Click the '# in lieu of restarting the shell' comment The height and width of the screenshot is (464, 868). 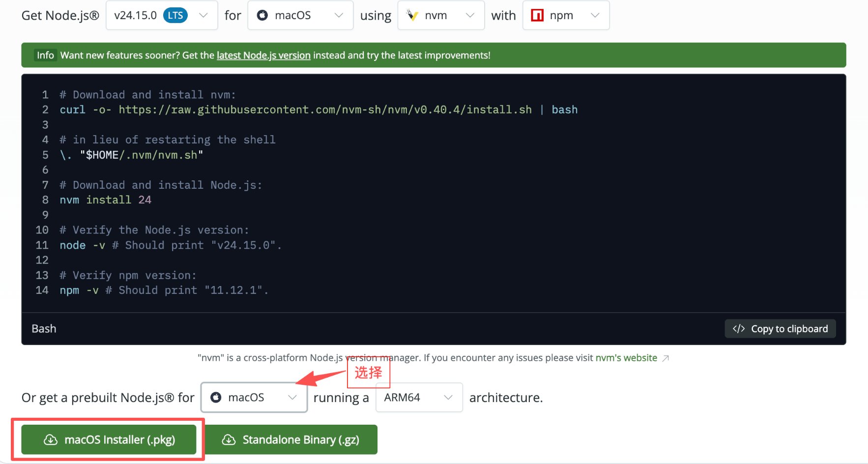click(168, 140)
